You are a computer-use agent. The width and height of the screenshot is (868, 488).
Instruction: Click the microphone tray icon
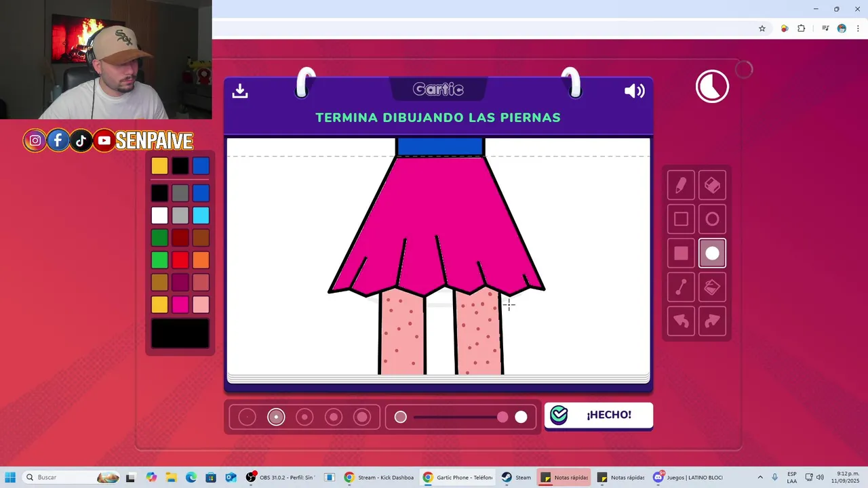774,477
